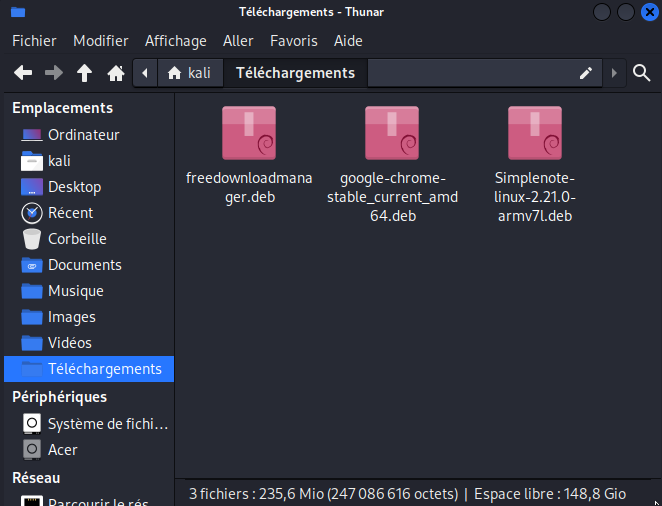Click the Téléchargements folder icon in sidebar

pyautogui.click(x=32, y=369)
